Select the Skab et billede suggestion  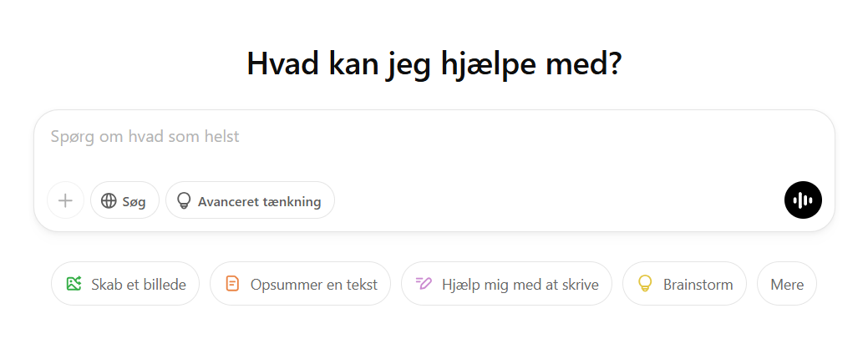[125, 284]
